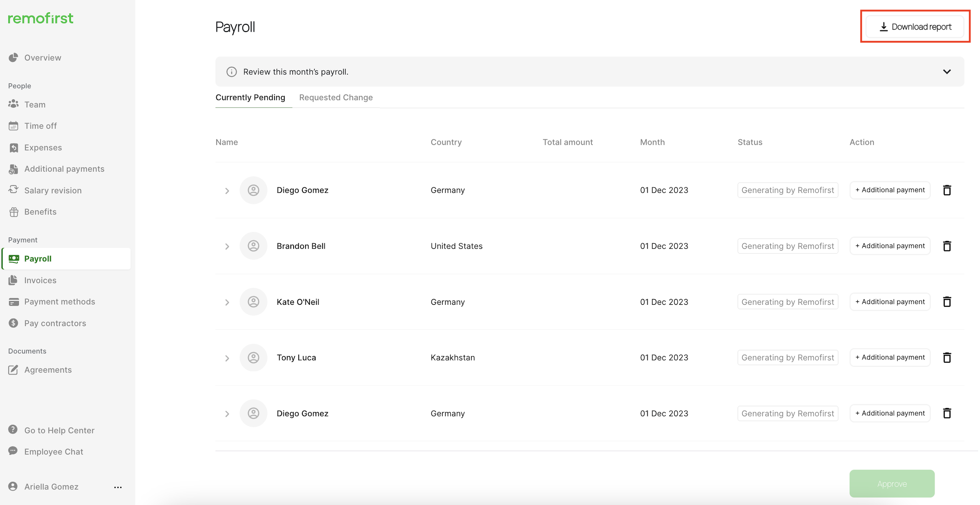Click Kate O'Neil's avatar icon
The width and height of the screenshot is (980, 505).
[253, 302]
